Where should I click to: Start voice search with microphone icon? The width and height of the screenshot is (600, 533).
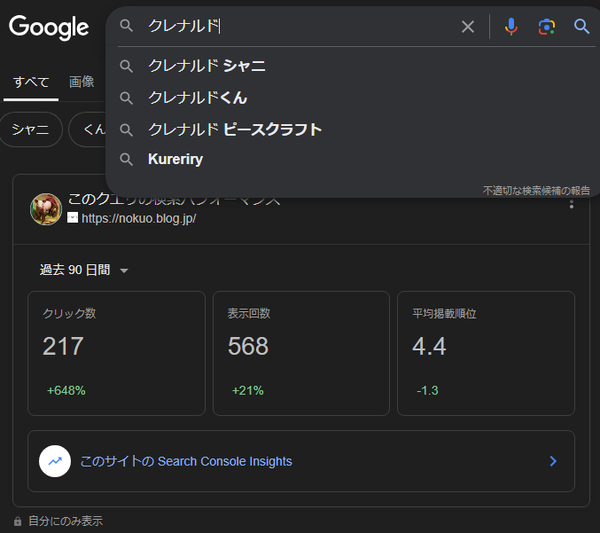coord(511,27)
